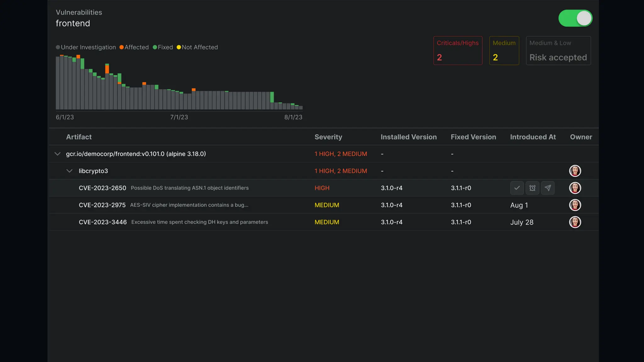Image resolution: width=644 pixels, height=362 pixels.
Task: Click the Medium & Low Risk accepted card
Action: [x=558, y=51]
